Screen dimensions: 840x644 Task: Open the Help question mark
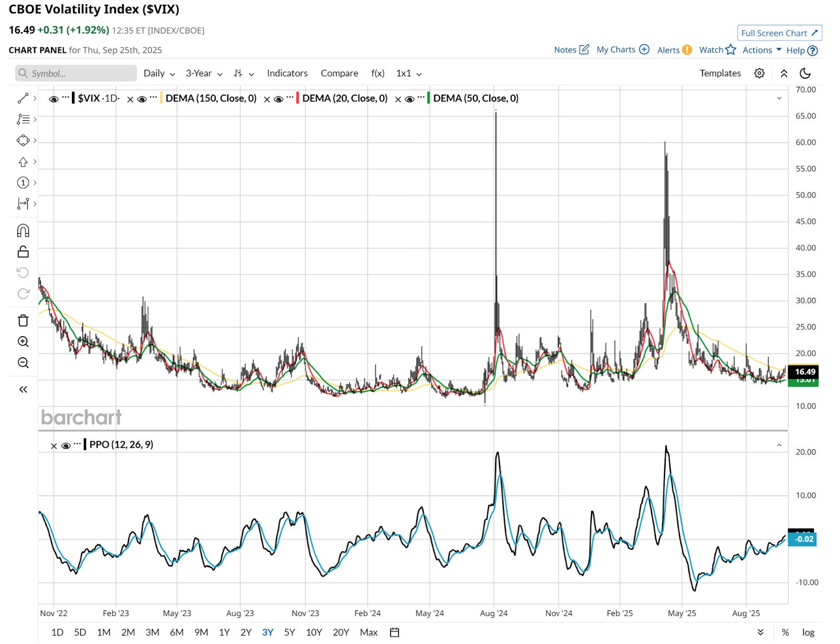(802, 50)
